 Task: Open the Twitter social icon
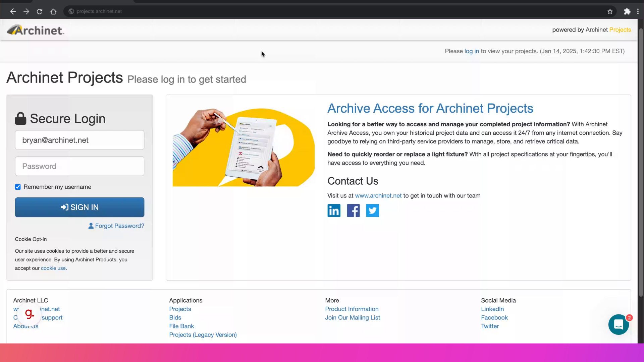(372, 210)
